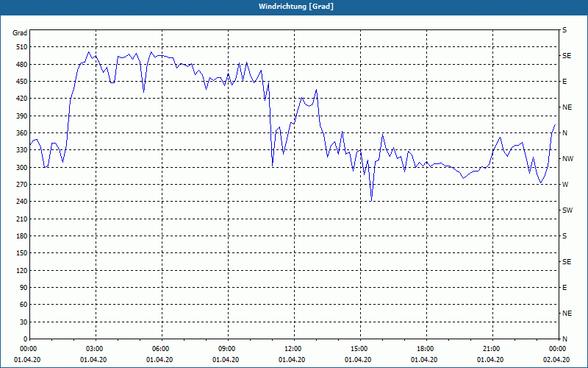Click the 'N' compass label level with 360
This screenshot has height=368, width=588.
point(564,133)
